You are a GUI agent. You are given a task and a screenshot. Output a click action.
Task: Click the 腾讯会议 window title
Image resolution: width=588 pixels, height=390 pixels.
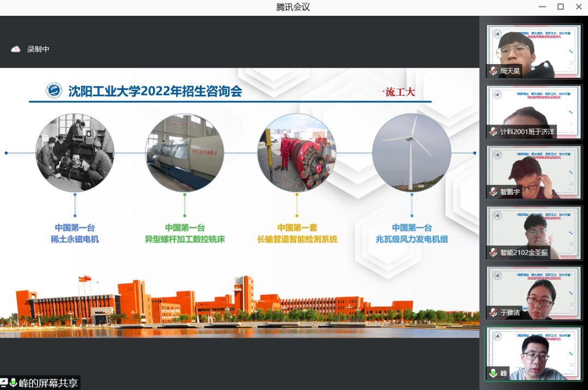(x=293, y=7)
